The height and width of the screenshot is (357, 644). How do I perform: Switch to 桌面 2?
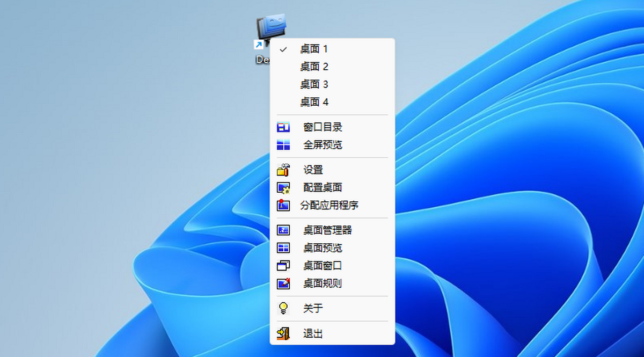(x=332, y=67)
